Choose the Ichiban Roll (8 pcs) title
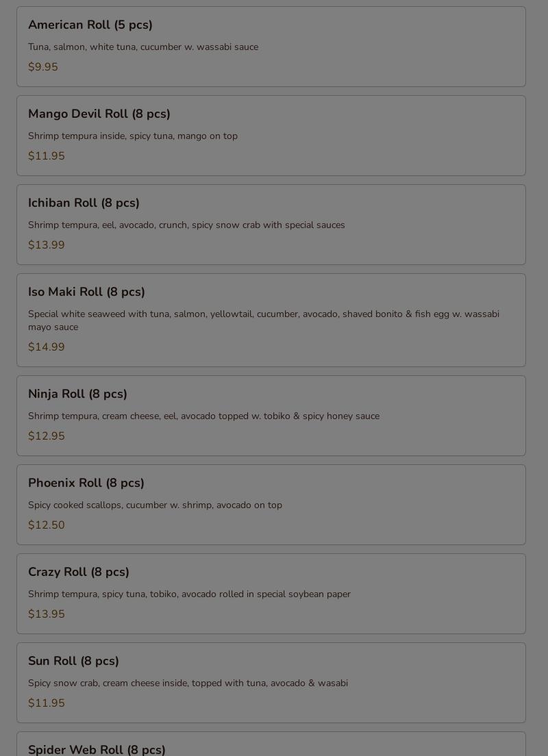Viewport: 548px width, 756px height. 84,203
